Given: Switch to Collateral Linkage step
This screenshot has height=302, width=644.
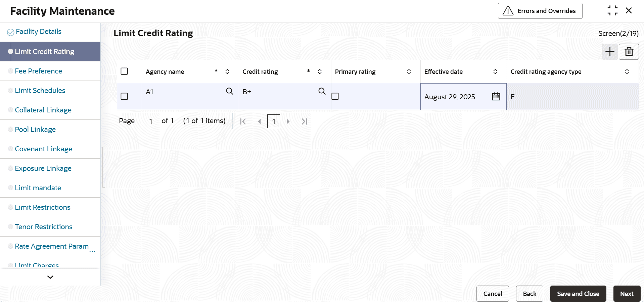Looking at the screenshot, I should pyautogui.click(x=43, y=110).
